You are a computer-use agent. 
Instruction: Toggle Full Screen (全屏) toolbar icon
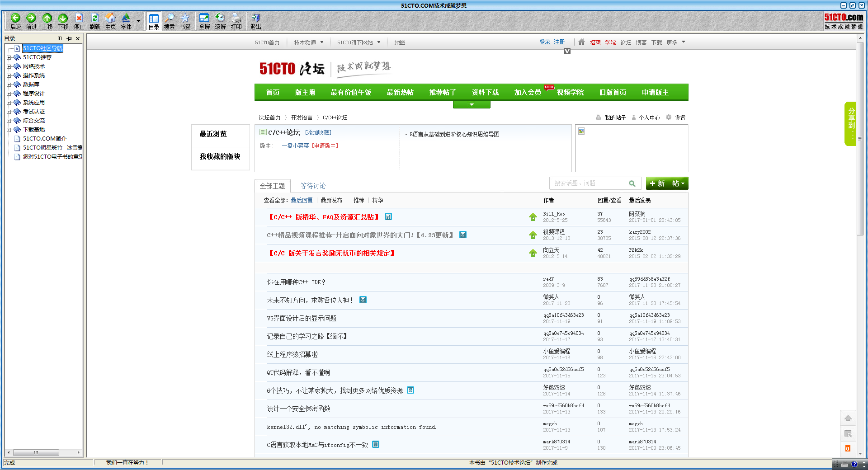pyautogui.click(x=204, y=21)
